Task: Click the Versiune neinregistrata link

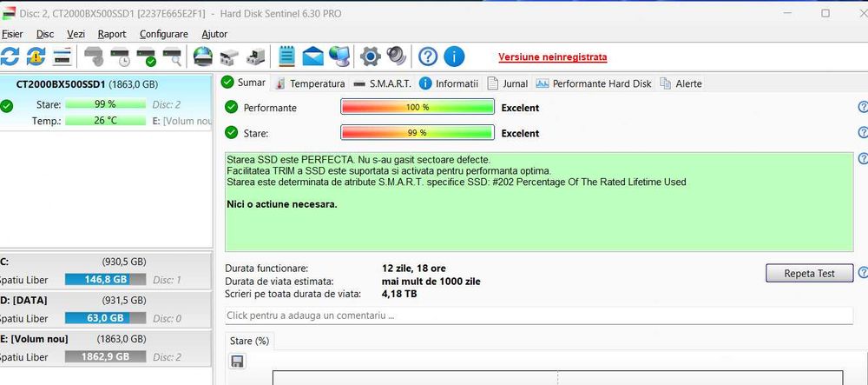Action: point(552,56)
